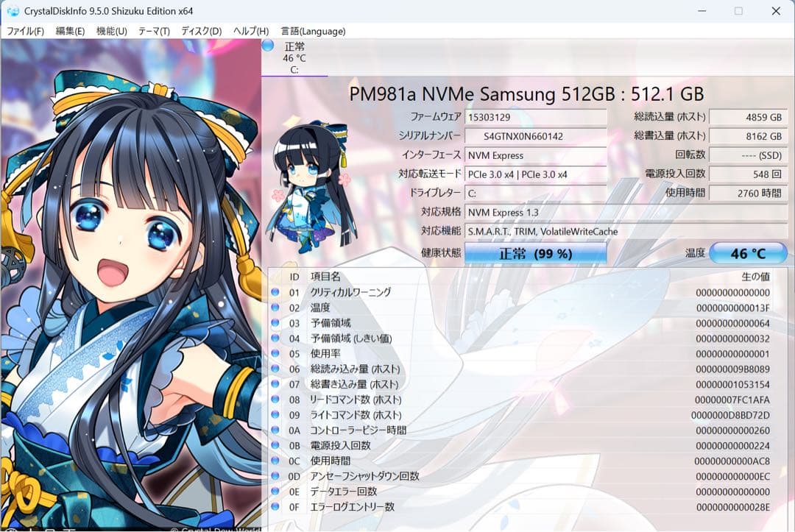Click the blue status icon beside クリティカルワーニング
The height and width of the screenshot is (532, 795).
(275, 291)
